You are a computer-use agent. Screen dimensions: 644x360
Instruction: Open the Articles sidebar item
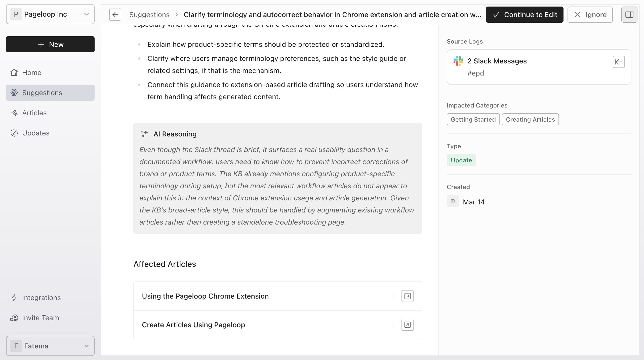50,113
